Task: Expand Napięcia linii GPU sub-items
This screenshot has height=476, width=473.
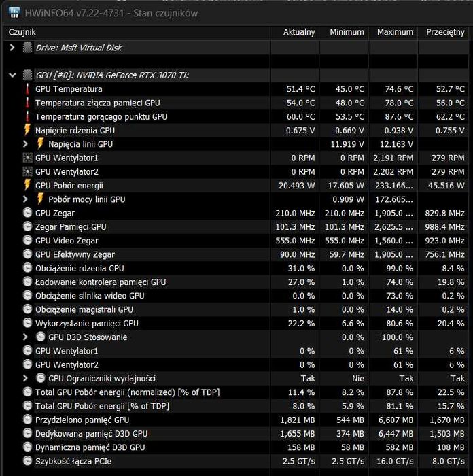Action: [26, 144]
